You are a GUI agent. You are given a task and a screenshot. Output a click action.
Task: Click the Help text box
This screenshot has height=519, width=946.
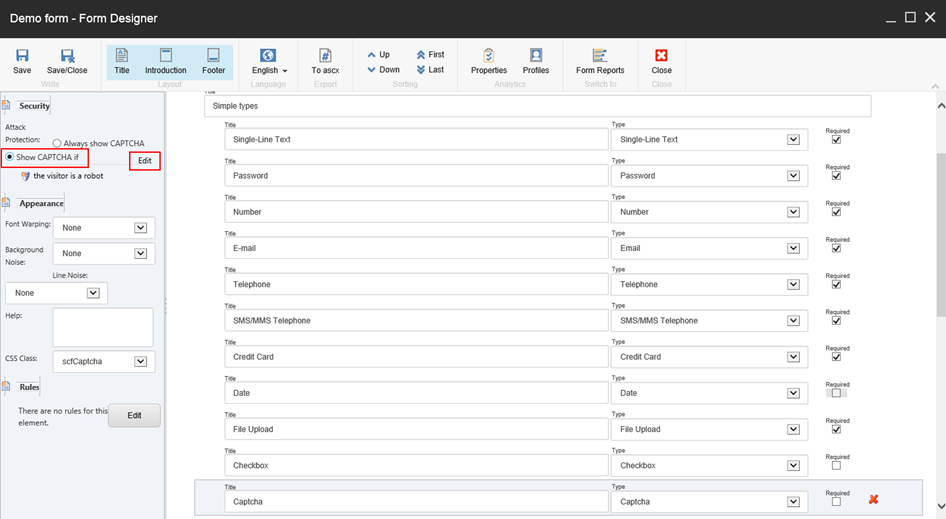103,327
